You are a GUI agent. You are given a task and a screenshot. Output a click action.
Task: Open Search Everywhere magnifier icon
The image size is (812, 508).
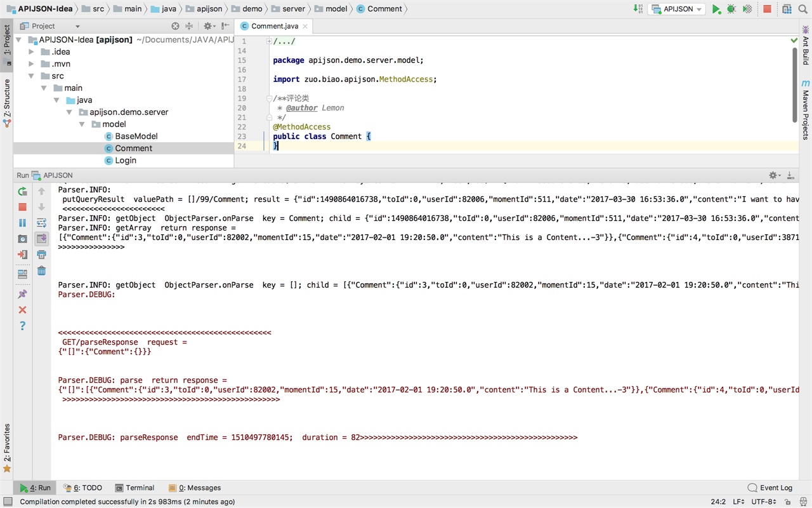click(x=803, y=9)
